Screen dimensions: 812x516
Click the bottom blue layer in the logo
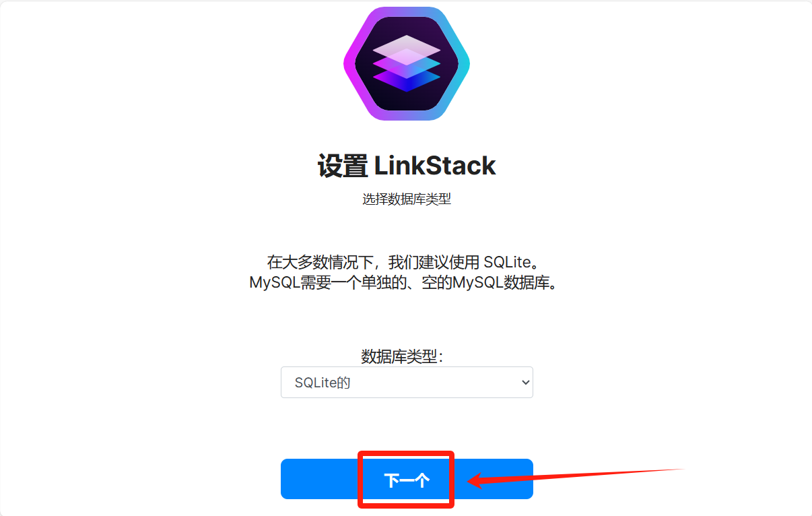407,79
